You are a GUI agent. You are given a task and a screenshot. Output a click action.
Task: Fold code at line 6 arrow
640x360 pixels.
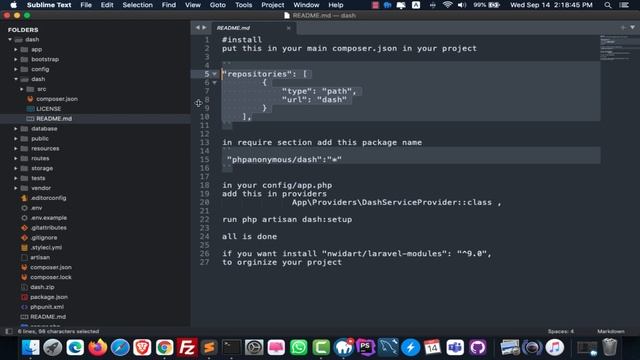(215, 82)
